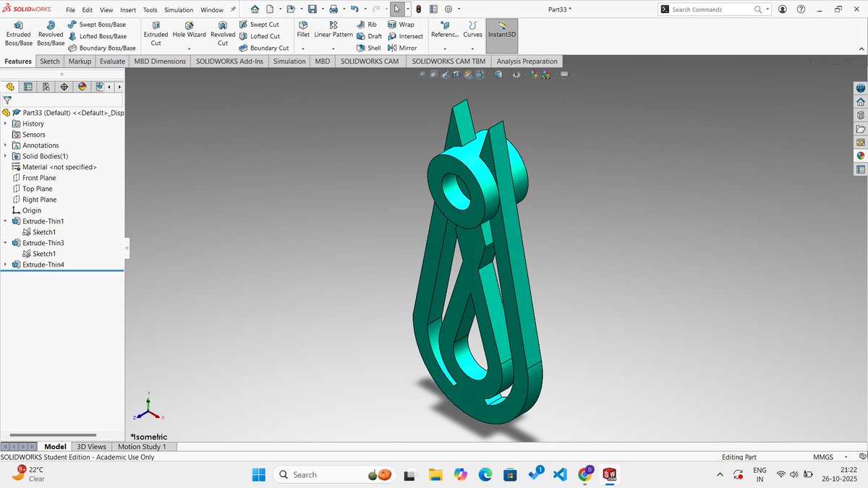Open Curves dropdown arrow

[472, 49]
